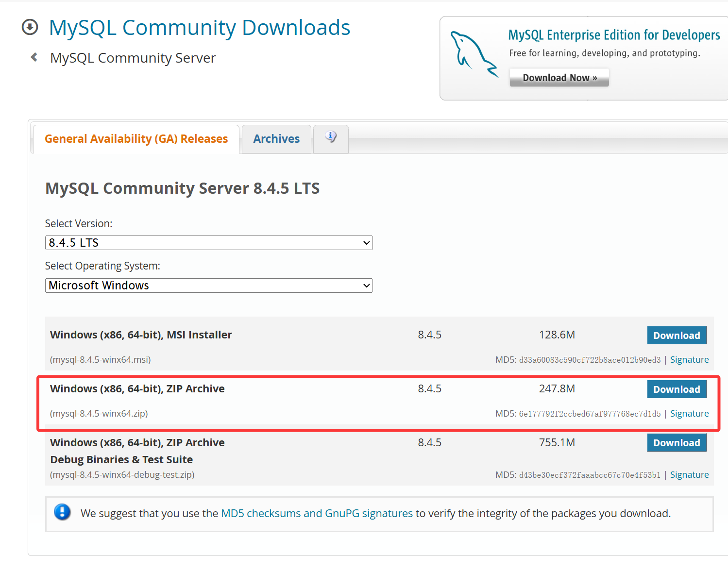Screen dimensions: 728x572
Task: Open Signature link for mysql-8.4.5-winx64.zip
Action: coord(689,414)
